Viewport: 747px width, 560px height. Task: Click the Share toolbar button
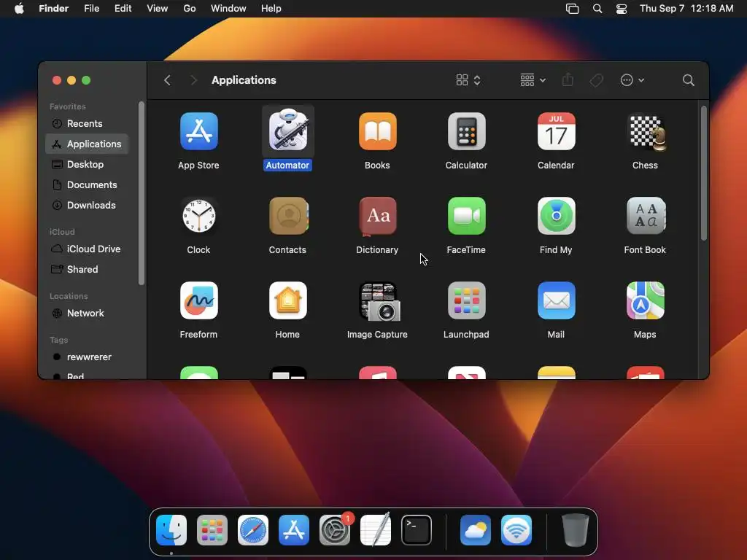click(568, 80)
